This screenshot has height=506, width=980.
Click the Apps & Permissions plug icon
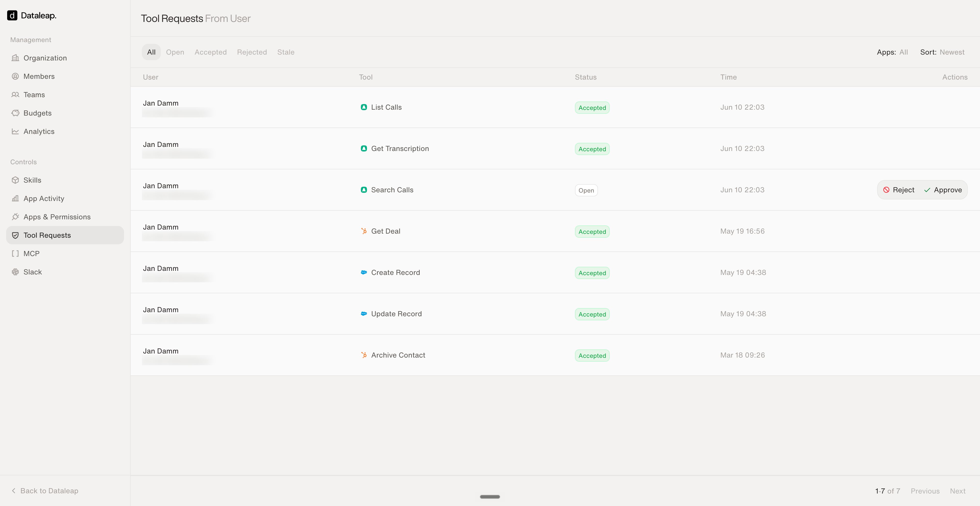(x=15, y=217)
